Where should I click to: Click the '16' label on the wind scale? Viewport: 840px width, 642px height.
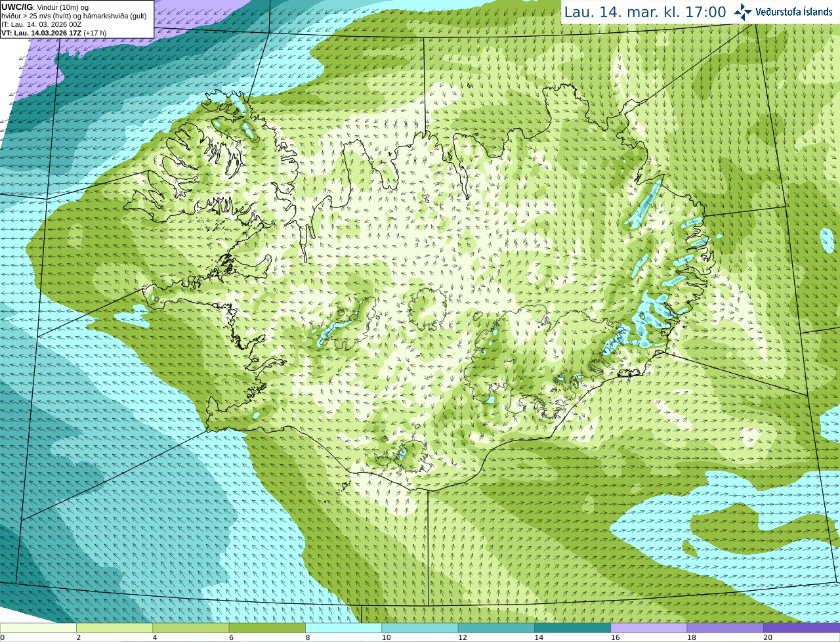point(614,637)
